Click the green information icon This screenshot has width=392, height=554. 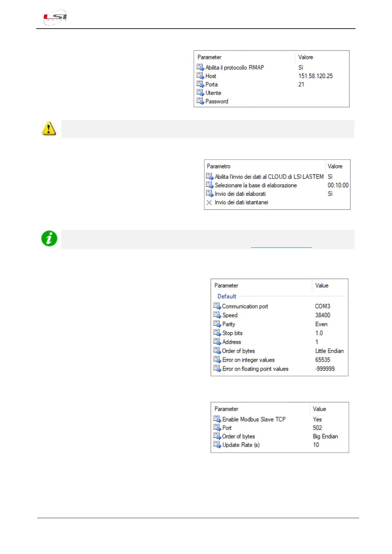[x=49, y=239]
